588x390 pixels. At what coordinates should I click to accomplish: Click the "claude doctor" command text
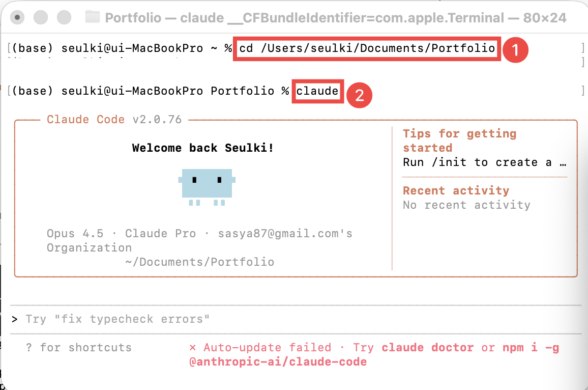click(x=428, y=348)
